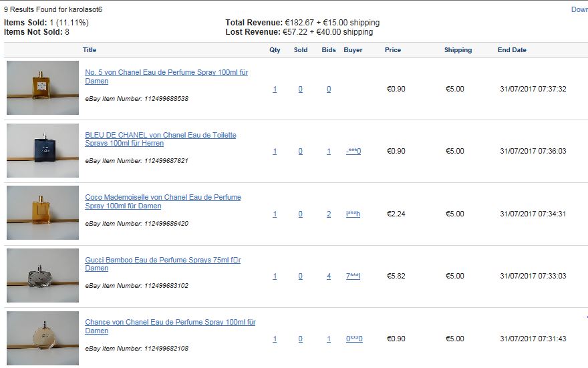Click bids count 4 for Gucci Bamboo

[329, 277]
